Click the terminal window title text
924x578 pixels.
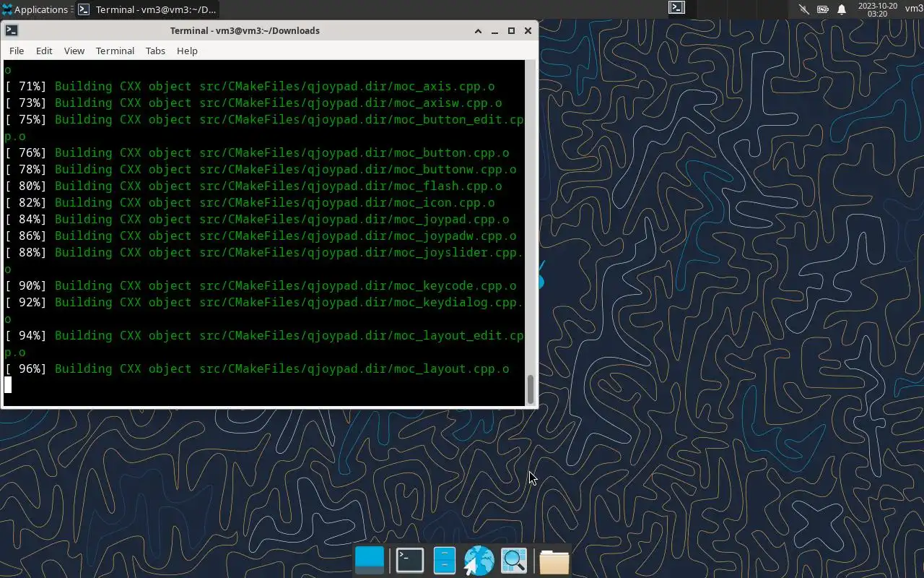pos(245,30)
